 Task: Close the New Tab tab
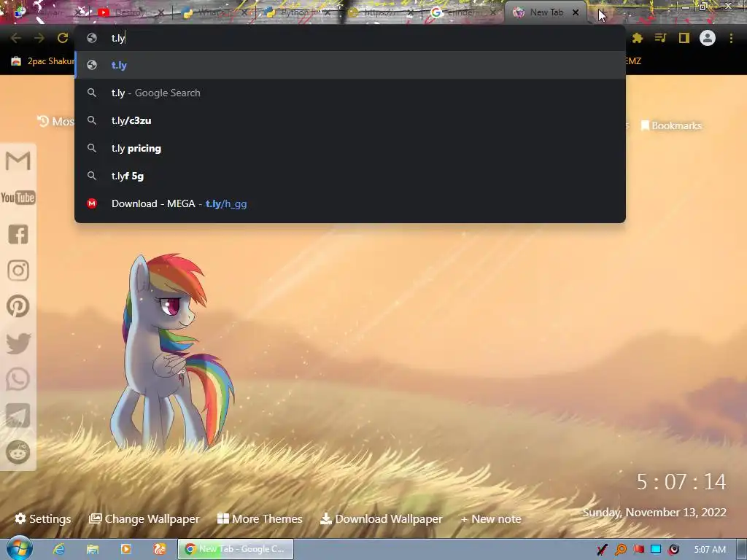(x=576, y=12)
